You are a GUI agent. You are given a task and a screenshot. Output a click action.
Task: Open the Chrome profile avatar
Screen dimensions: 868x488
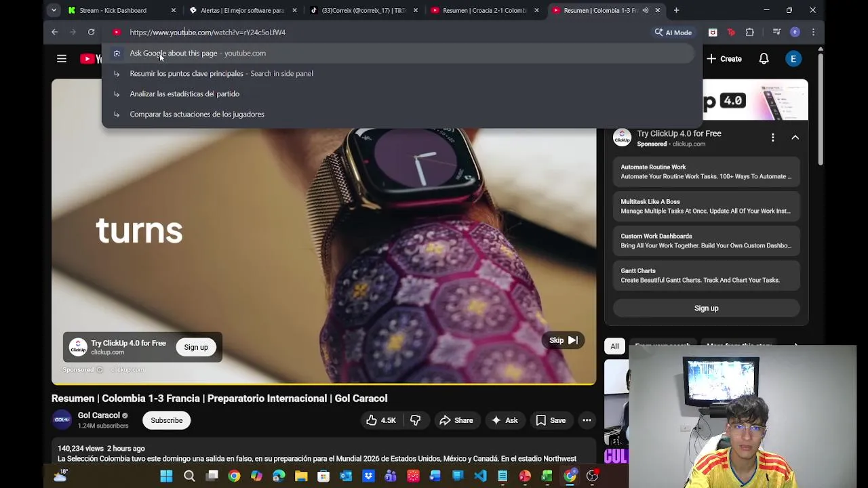coord(795,32)
